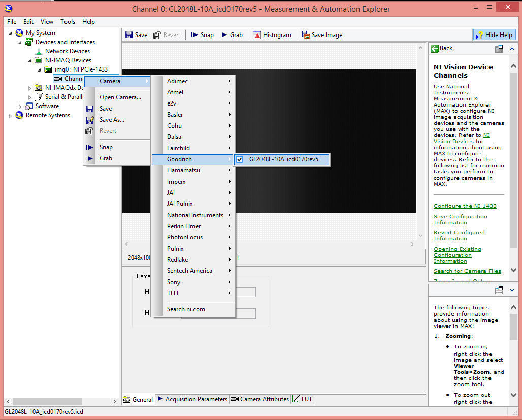This screenshot has width=522, height=420.
Task: Select Search ni.com in the camera list
Action: click(186, 309)
